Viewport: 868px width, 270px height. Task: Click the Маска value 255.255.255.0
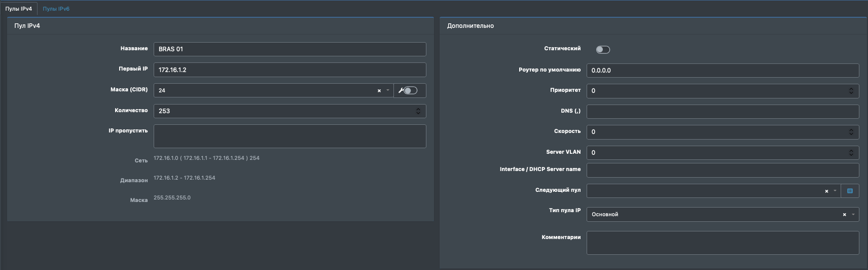coord(172,197)
